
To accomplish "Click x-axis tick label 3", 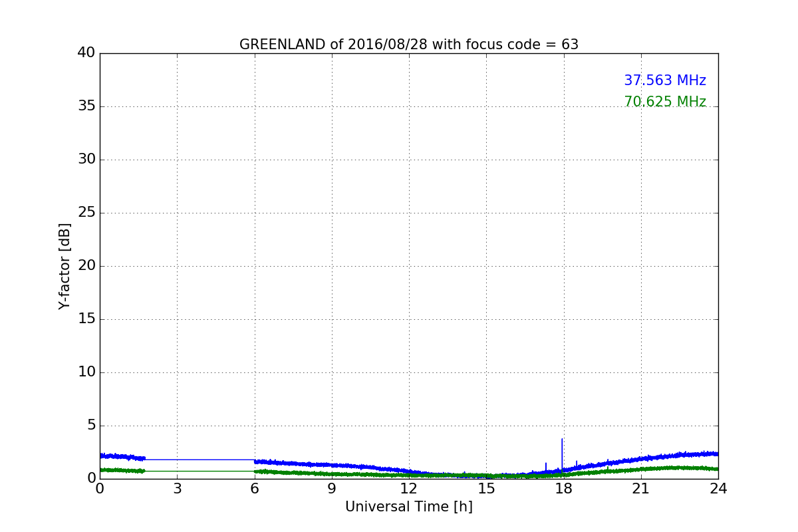I will click(x=177, y=489).
